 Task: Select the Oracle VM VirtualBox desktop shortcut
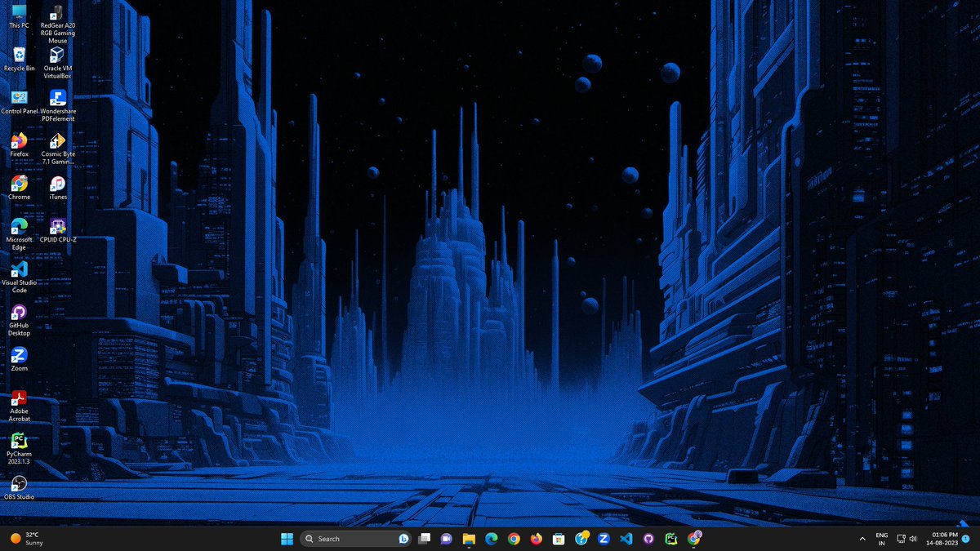tap(57, 63)
